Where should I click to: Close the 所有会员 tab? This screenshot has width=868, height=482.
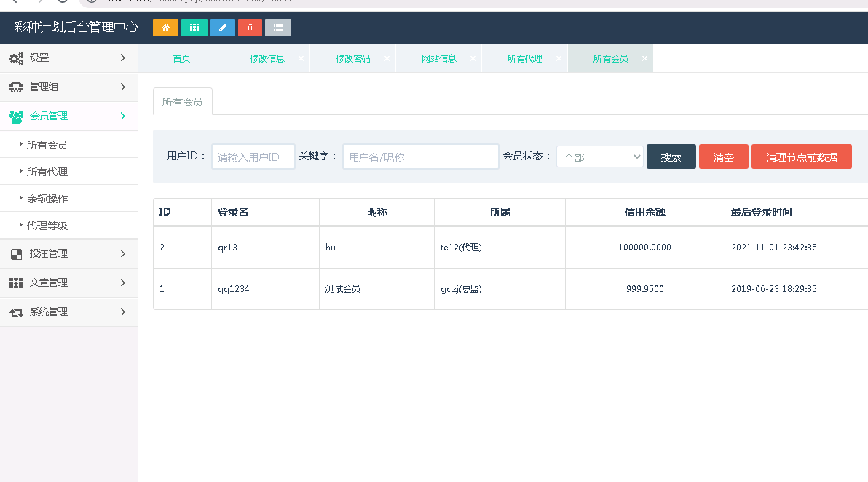tap(644, 58)
